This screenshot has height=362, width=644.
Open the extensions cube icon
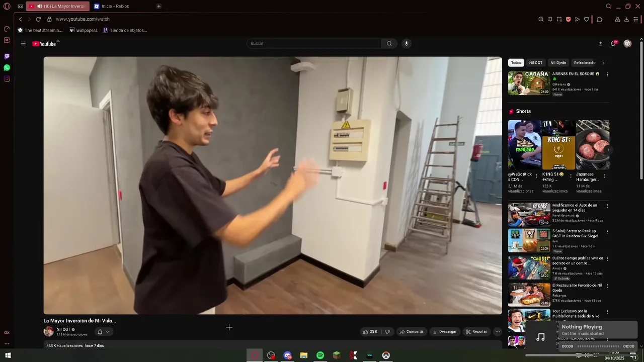pyautogui.click(x=599, y=19)
